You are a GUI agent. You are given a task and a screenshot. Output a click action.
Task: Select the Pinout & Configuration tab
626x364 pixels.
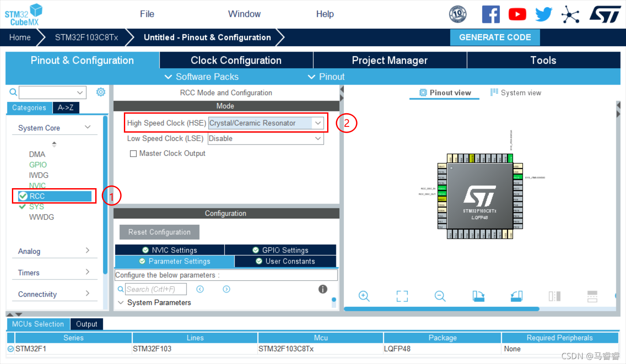(x=82, y=60)
